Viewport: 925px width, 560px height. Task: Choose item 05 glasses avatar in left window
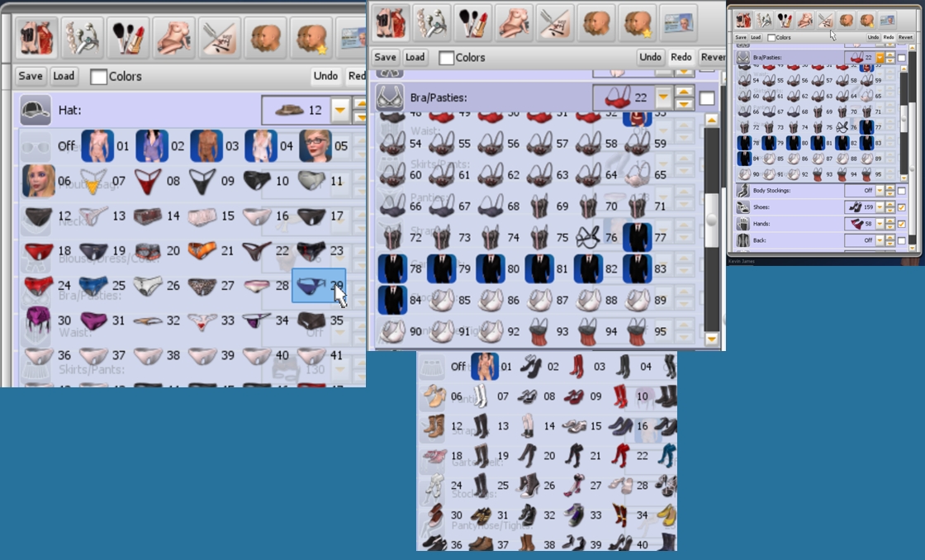[x=315, y=145]
